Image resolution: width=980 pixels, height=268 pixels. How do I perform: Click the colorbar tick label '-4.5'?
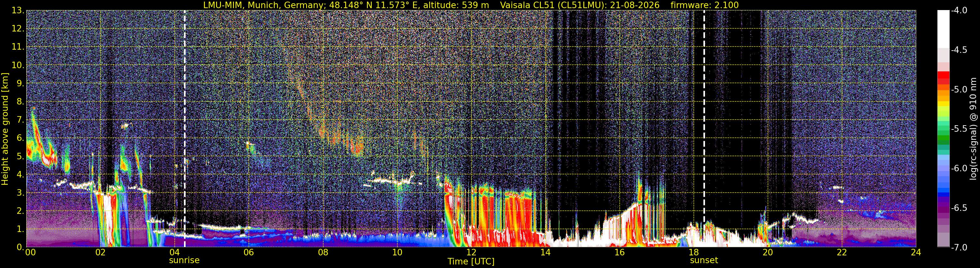pos(959,50)
